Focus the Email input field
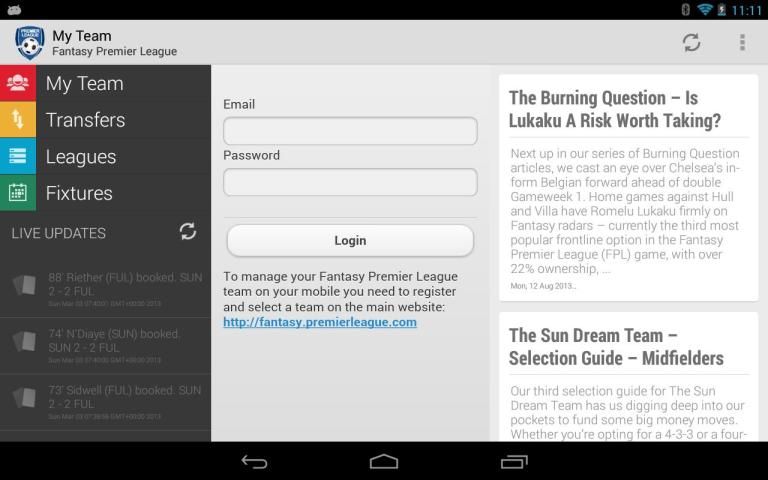Viewport: 768px width, 480px height. 350,131
